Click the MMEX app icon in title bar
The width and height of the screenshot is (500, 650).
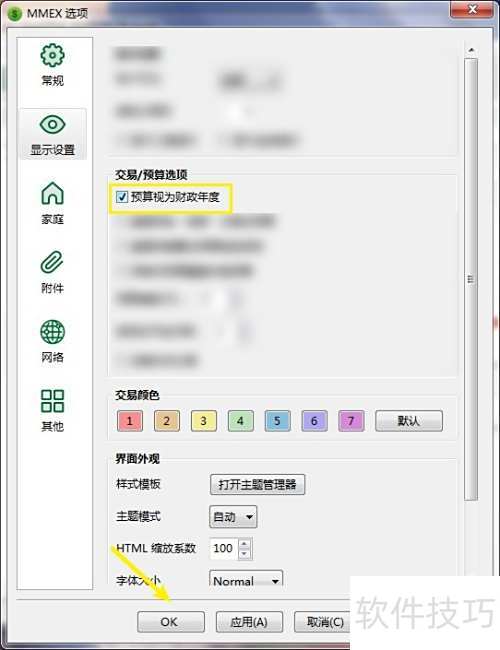coord(15,13)
